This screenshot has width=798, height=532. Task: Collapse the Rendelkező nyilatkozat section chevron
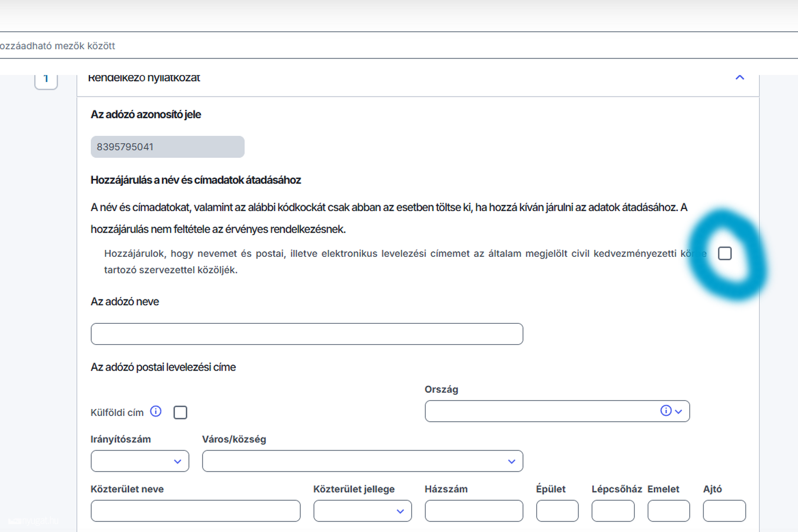(740, 77)
